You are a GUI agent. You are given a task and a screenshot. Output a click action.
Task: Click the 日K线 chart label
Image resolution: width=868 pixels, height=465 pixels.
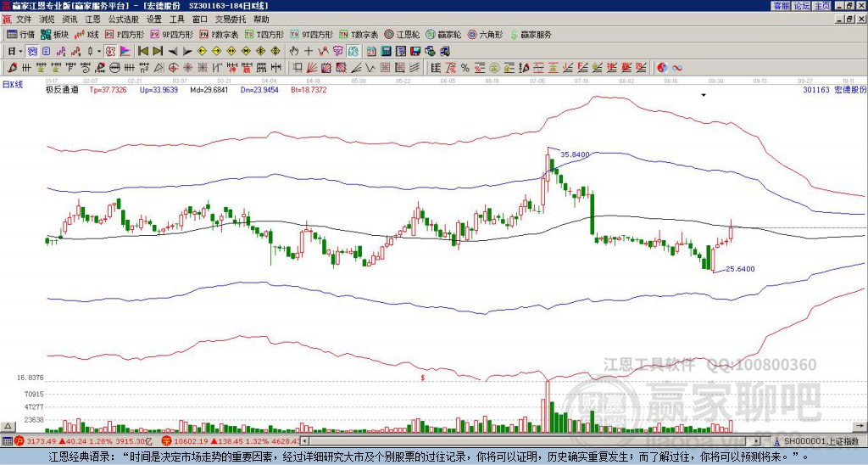12,84
